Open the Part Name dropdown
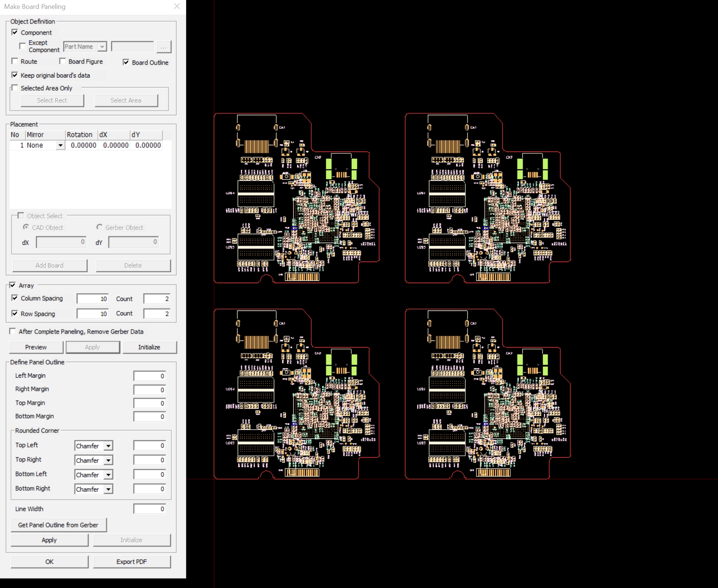 [103, 46]
